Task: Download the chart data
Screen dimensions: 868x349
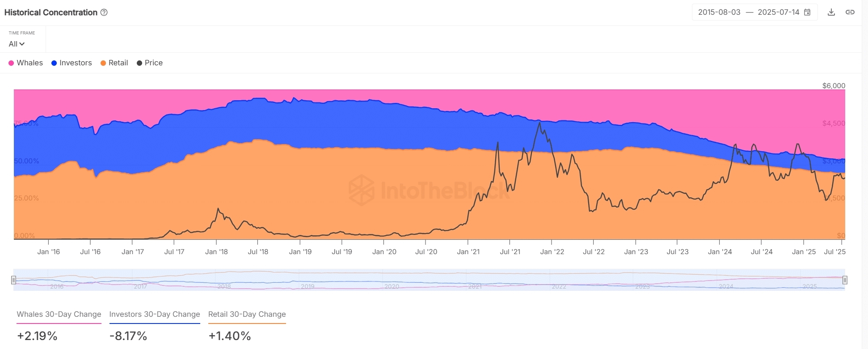Action: [x=831, y=12]
